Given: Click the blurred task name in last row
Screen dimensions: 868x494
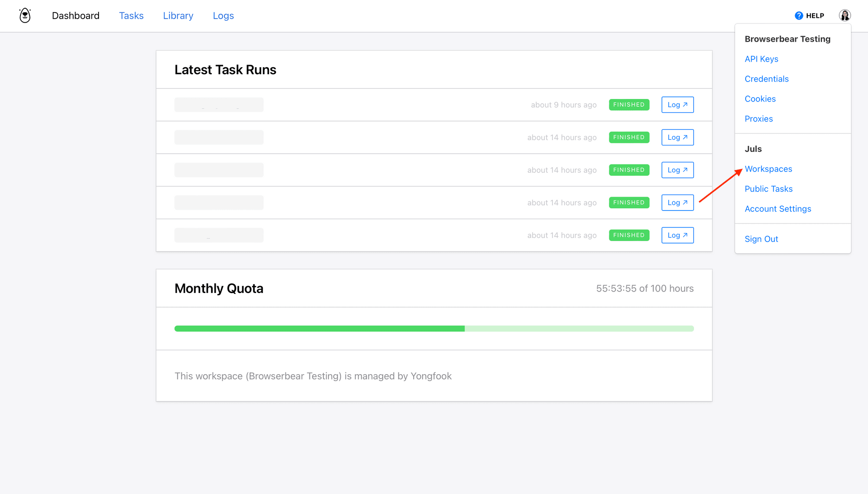Looking at the screenshot, I should click(219, 235).
